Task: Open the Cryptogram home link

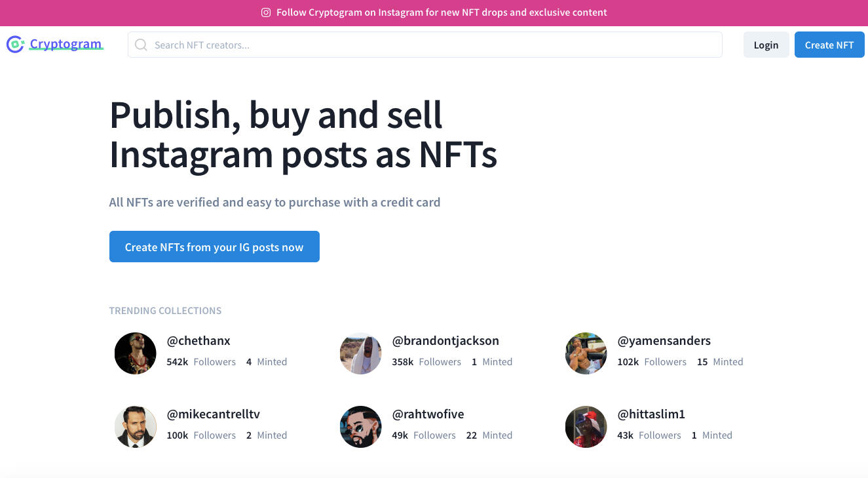Action: pyautogui.click(x=66, y=45)
